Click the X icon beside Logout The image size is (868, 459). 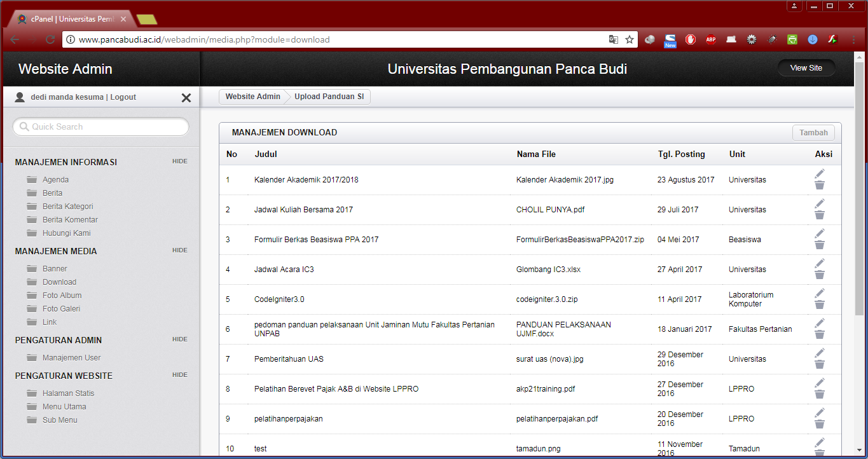(186, 98)
